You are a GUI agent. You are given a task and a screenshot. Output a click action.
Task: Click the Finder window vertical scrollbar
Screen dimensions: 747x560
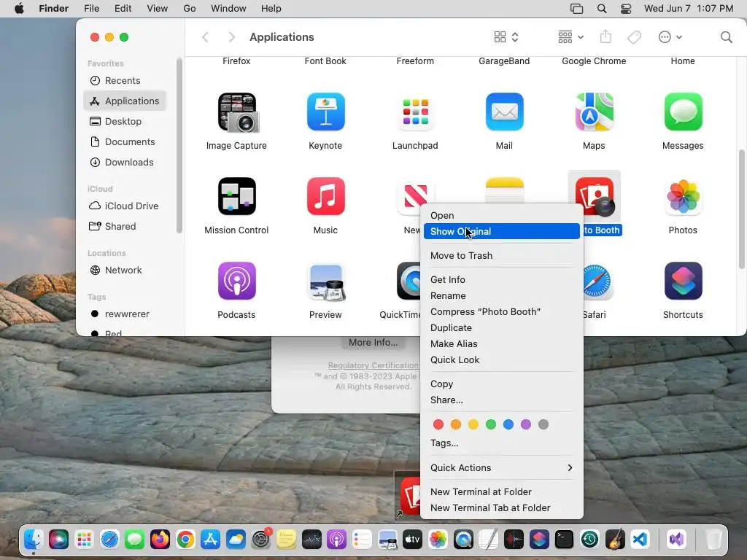click(x=741, y=209)
